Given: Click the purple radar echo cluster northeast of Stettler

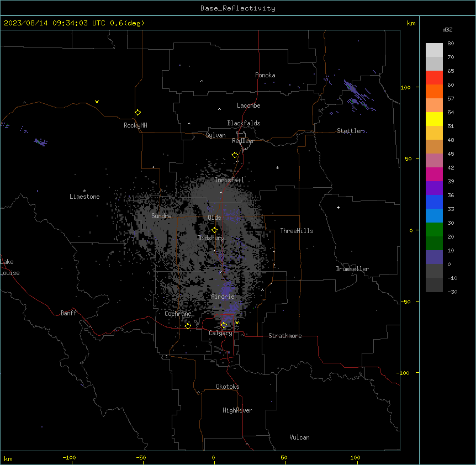Looking at the screenshot, I should (x=359, y=96).
